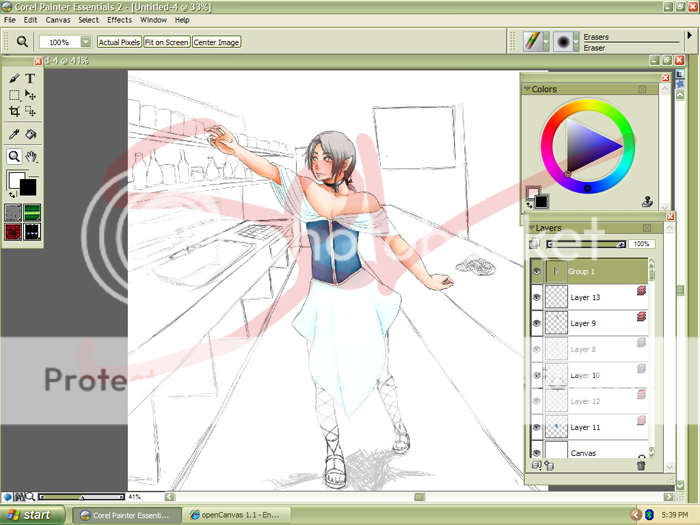Activate the Grabber hand tool
The image size is (700, 525).
(31, 156)
